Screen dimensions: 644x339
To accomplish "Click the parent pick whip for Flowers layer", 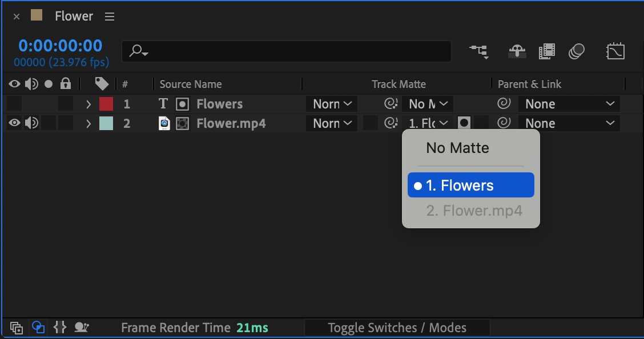I will [504, 104].
